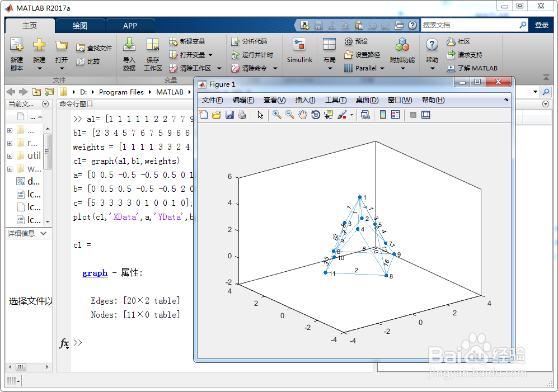The image size is (558, 392).
Task: Click Run and Time (运行并计时)
Action: pos(252,55)
